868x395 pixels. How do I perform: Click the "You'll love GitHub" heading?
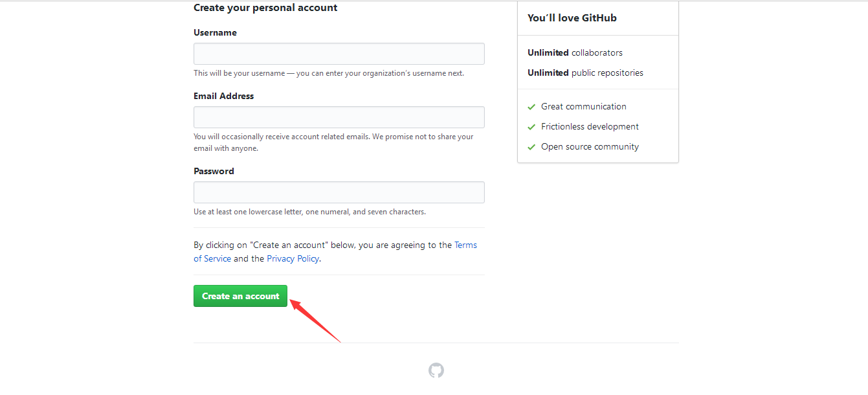572,18
